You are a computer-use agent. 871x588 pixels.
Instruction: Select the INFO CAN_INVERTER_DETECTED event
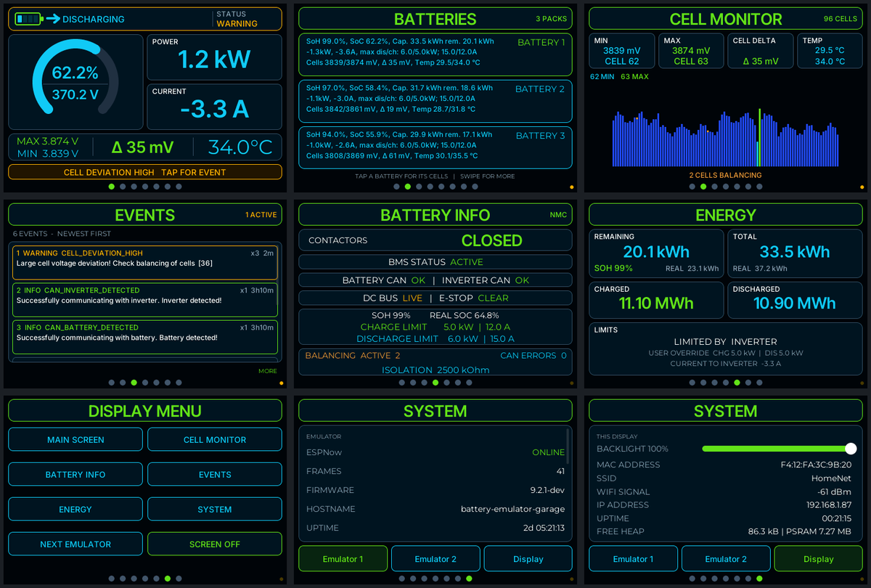click(145, 300)
